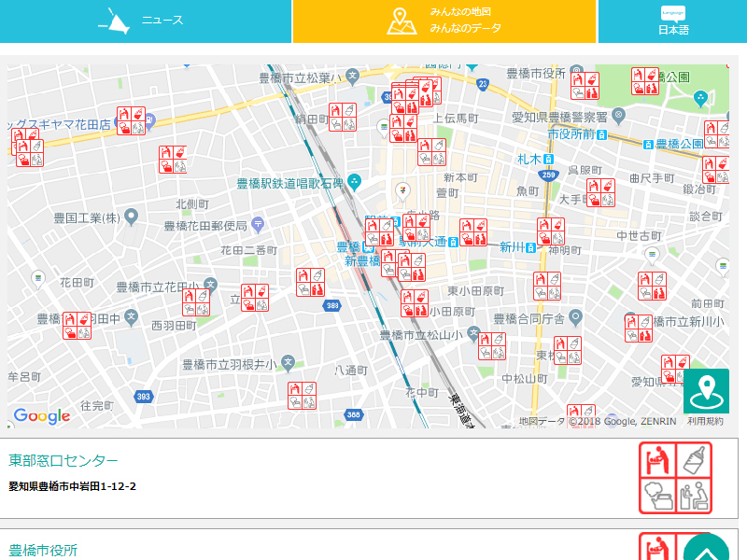Image resolution: width=747 pixels, height=560 pixels.
Task: Select facility marker right of 新川 label
Action: click(551, 231)
